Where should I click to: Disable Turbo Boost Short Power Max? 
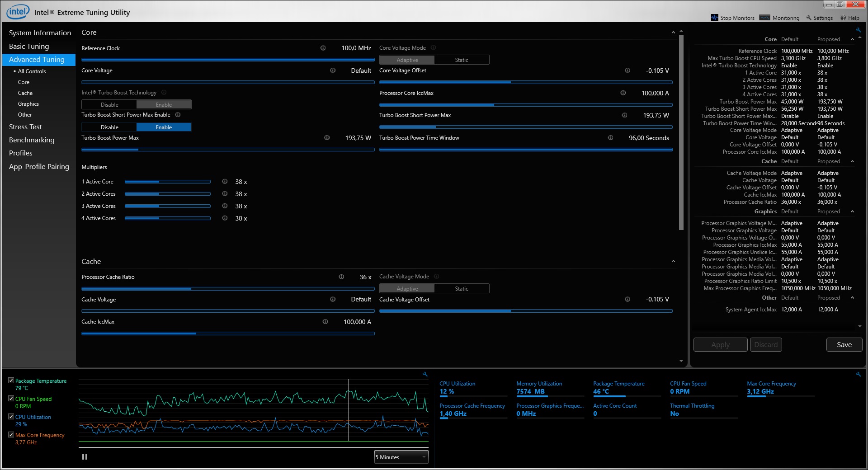pyautogui.click(x=109, y=127)
